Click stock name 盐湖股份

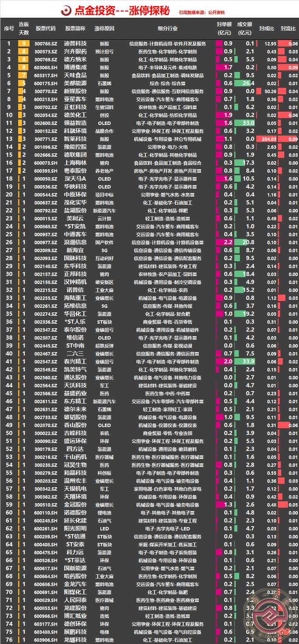click(75, 211)
